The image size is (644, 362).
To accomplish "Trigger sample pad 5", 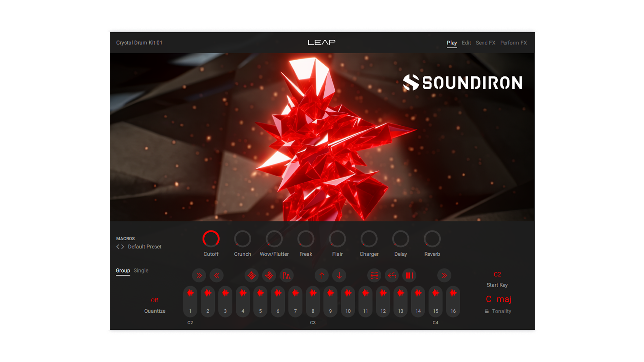I will (x=260, y=301).
